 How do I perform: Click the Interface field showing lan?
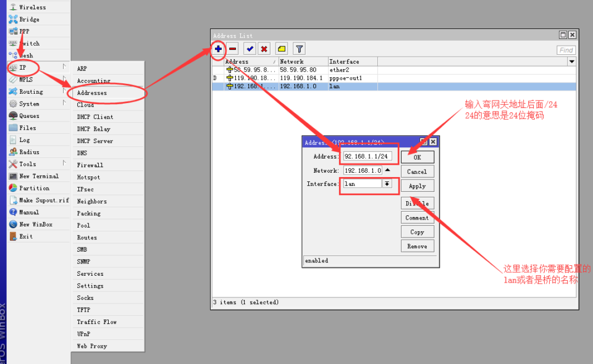click(x=363, y=183)
